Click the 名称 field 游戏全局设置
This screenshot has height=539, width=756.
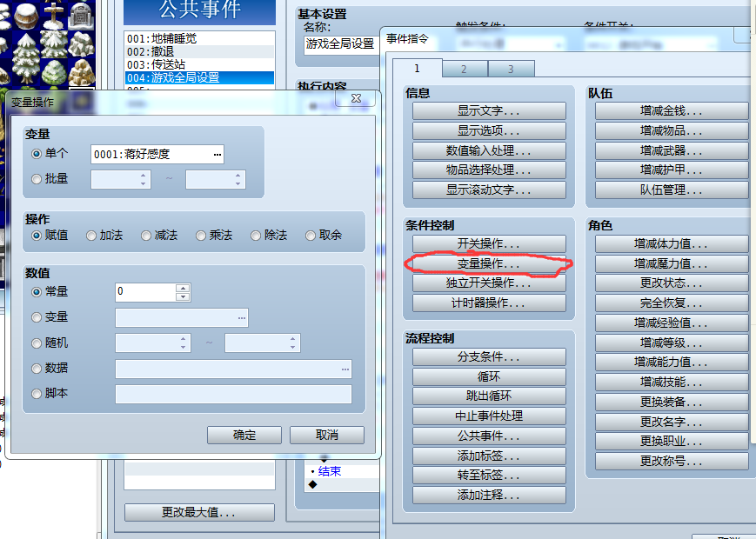click(x=341, y=44)
